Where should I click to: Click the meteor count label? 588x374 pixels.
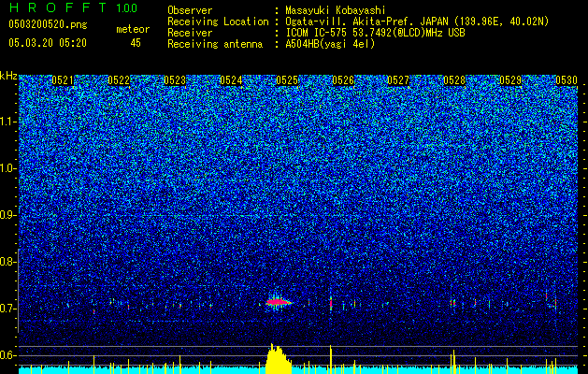[133, 29]
